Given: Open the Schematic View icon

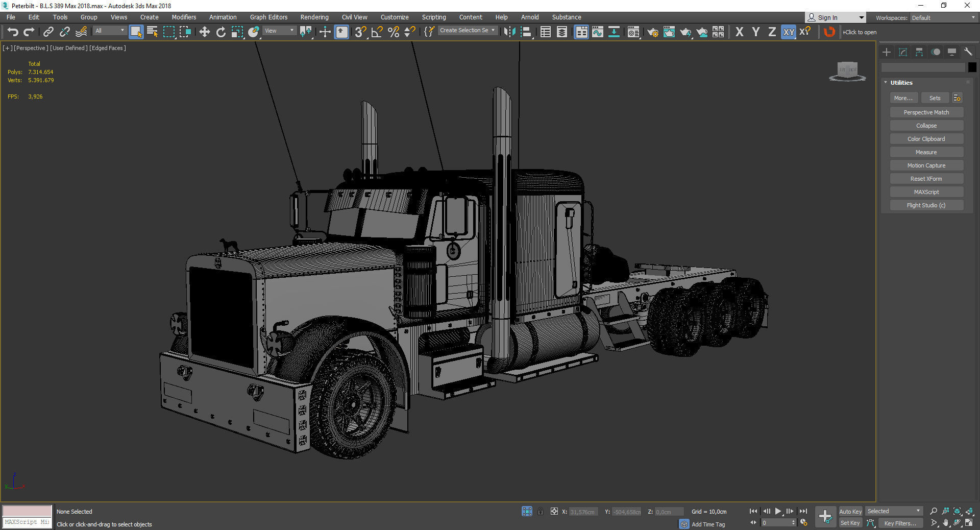Looking at the screenshot, I should tap(614, 32).
